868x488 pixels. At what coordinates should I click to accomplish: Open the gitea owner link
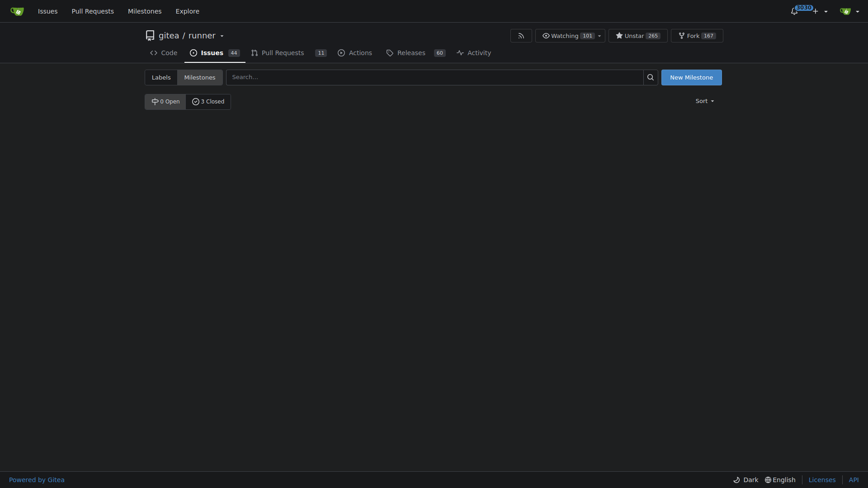click(169, 36)
